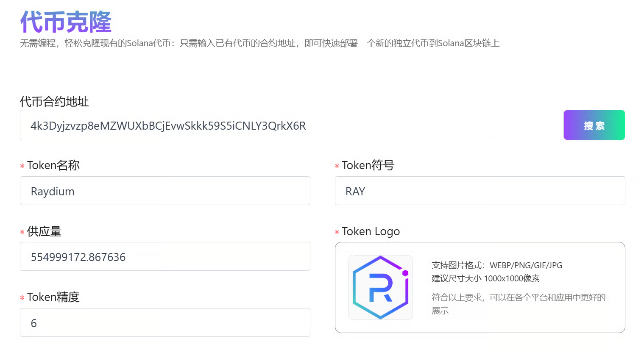Click the red asterisk beside 供应量
Screen dimensions: 644x350
point(22,232)
